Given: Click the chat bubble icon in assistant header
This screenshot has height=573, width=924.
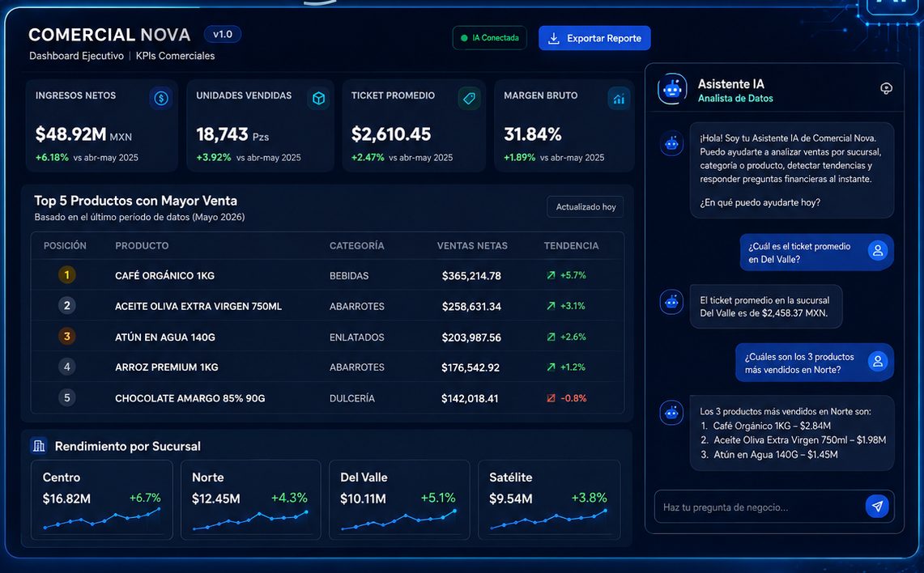Looking at the screenshot, I should (x=886, y=88).
